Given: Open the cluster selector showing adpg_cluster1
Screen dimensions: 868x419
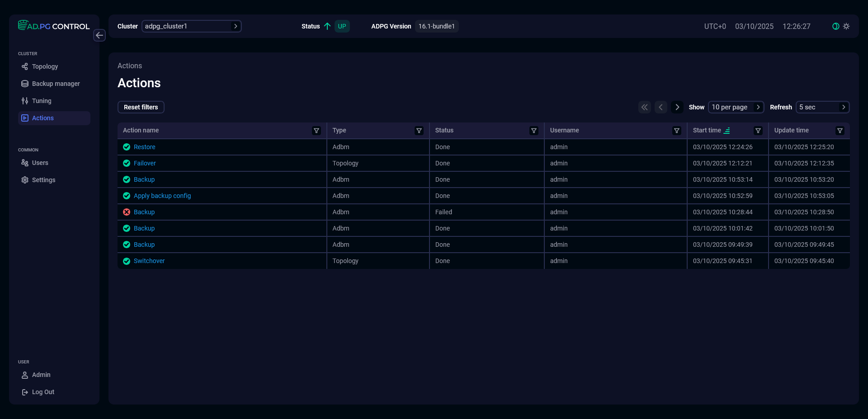Looking at the screenshot, I should (x=192, y=26).
